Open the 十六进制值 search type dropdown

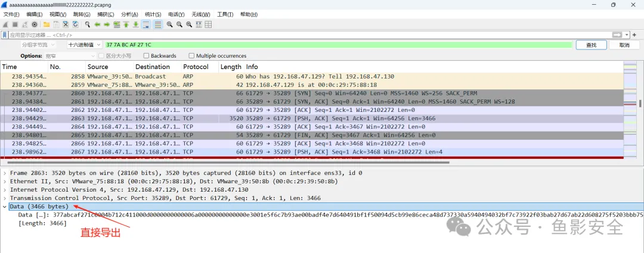tap(85, 45)
